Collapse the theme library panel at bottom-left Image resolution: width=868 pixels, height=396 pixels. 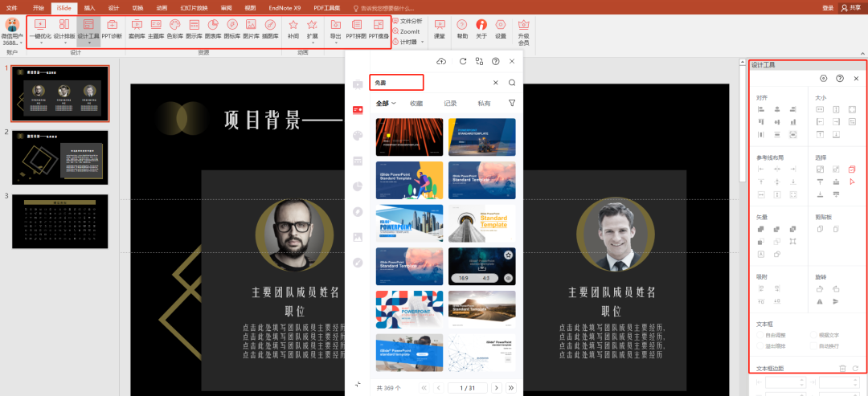[x=358, y=384]
